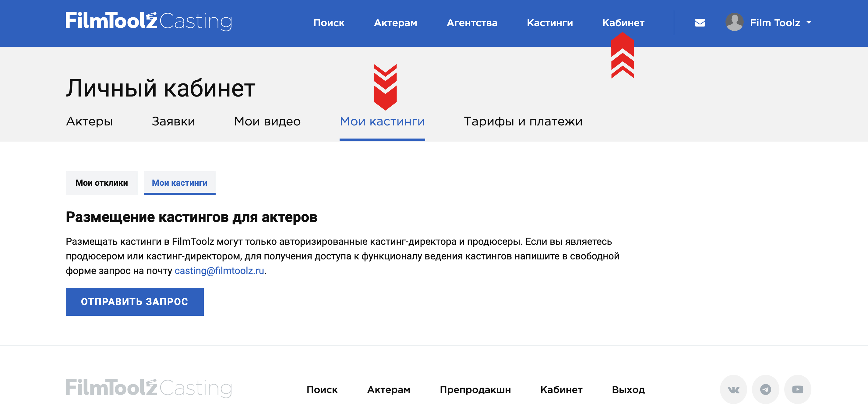Open the YouTube icon in footer
The image size is (868, 408).
click(x=798, y=389)
